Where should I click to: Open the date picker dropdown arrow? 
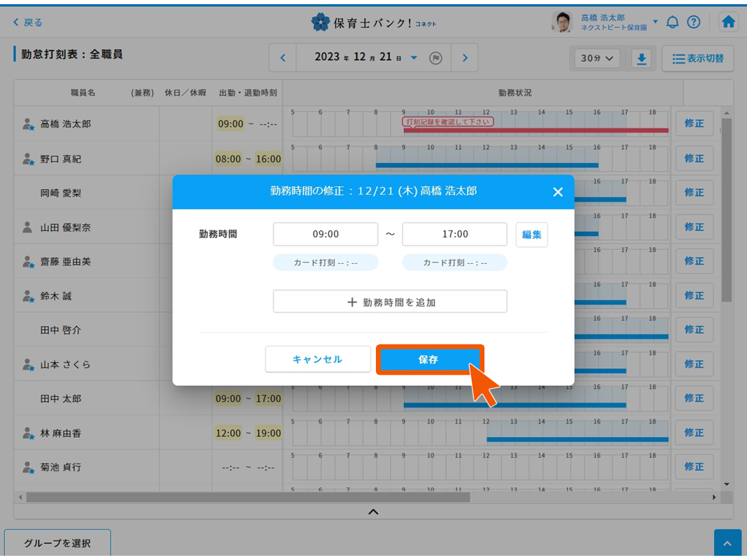point(414,58)
